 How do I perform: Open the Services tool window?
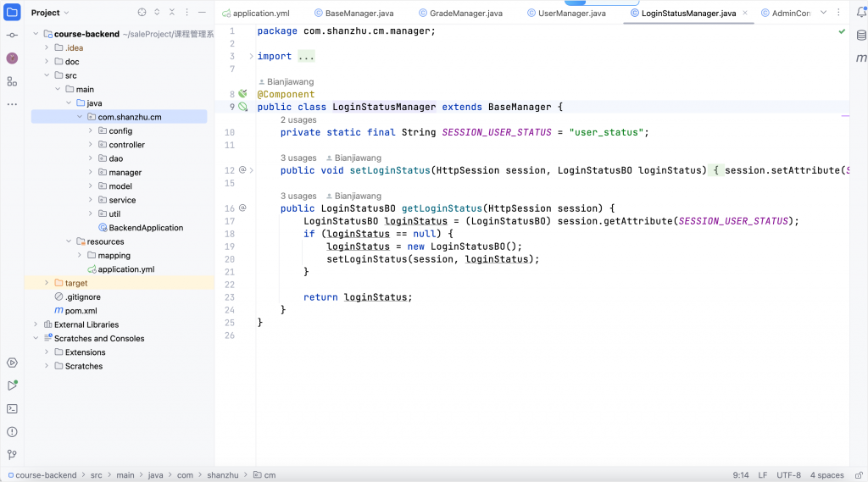(x=12, y=363)
